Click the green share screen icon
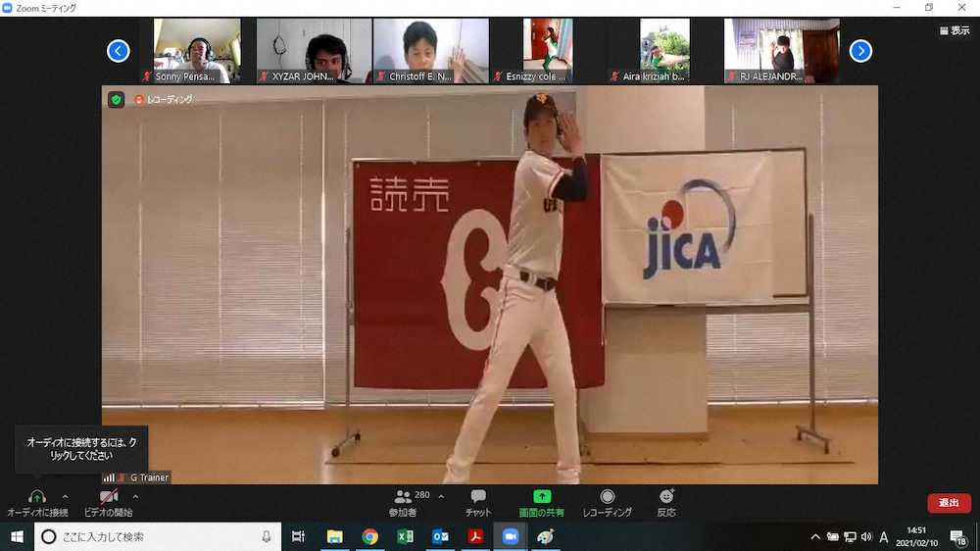The height and width of the screenshot is (551, 980). tap(542, 497)
